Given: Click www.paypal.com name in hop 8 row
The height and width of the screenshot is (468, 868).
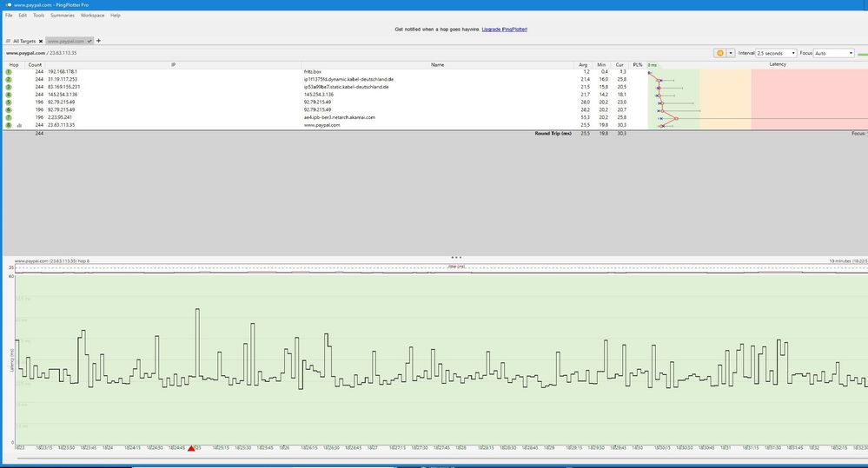Looking at the screenshot, I should pos(321,125).
